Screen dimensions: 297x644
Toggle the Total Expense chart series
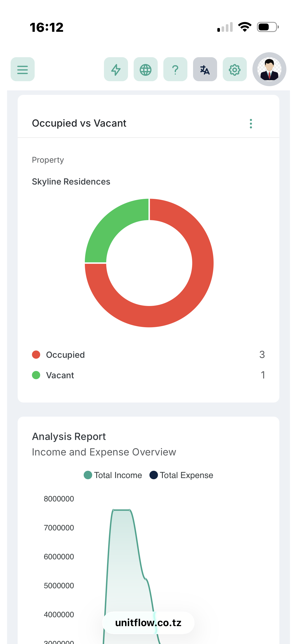click(181, 475)
